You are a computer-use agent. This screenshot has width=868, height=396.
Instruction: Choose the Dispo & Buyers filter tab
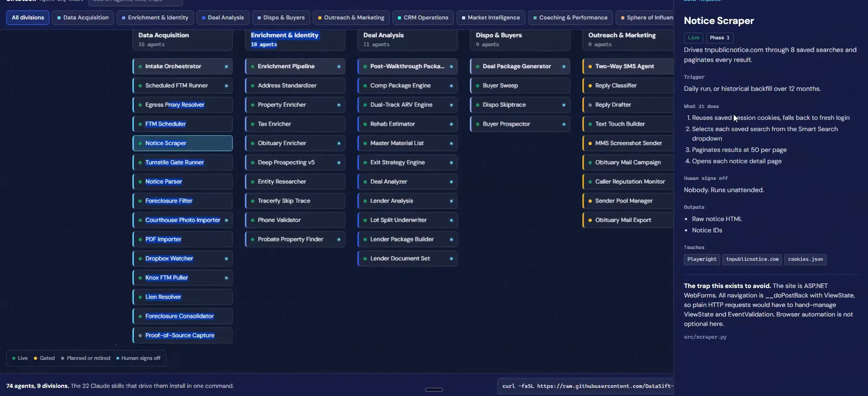[x=281, y=18]
